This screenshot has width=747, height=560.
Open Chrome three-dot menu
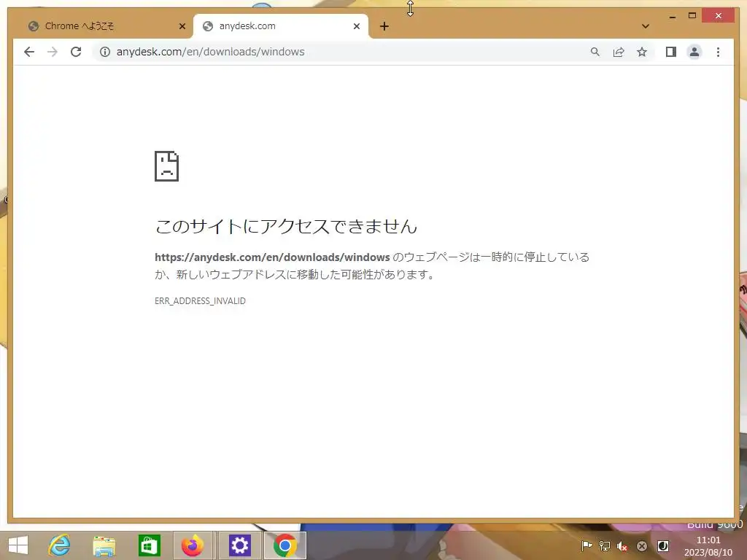tap(718, 52)
